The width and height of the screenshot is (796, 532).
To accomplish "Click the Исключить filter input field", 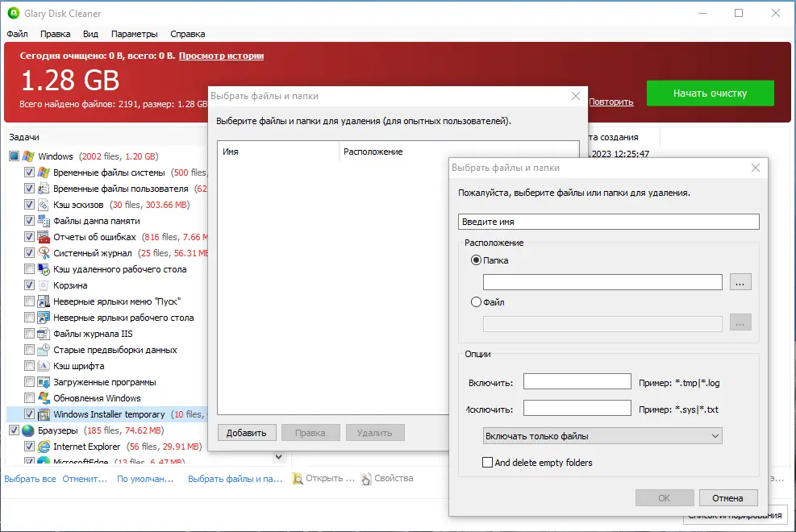I will tap(577, 408).
